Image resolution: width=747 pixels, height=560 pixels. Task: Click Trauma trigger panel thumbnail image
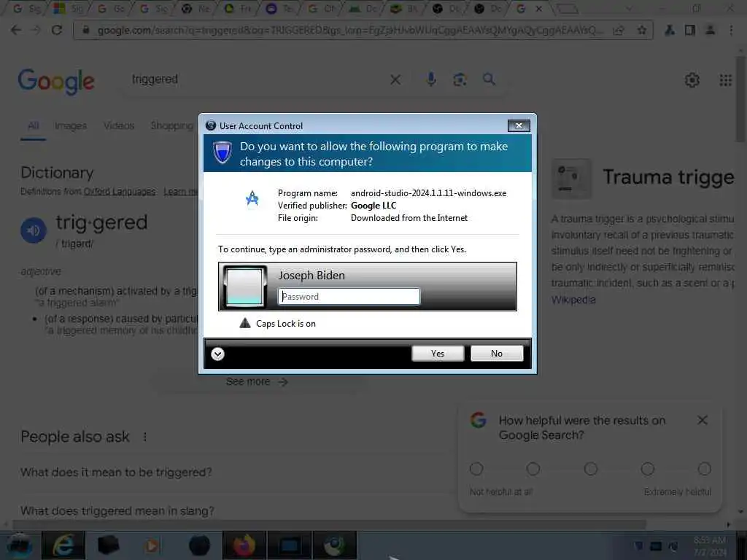click(x=571, y=179)
